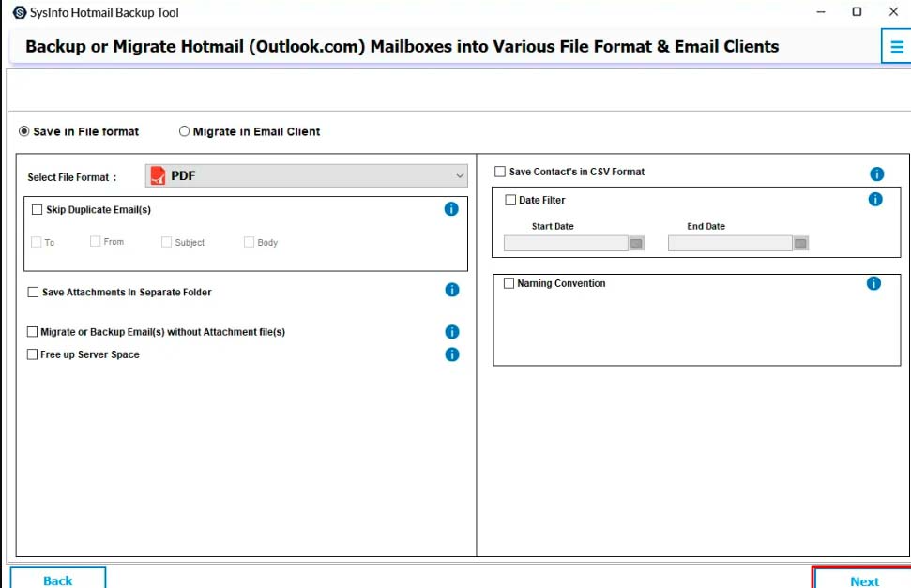The image size is (911, 588).
Task: Show info for Save Contact's in CSV Format
Action: pos(876,173)
